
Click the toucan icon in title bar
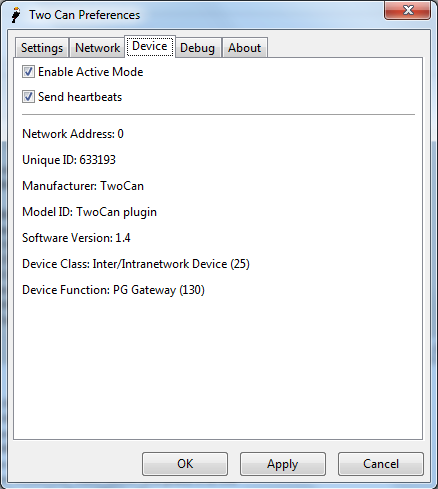point(16,15)
